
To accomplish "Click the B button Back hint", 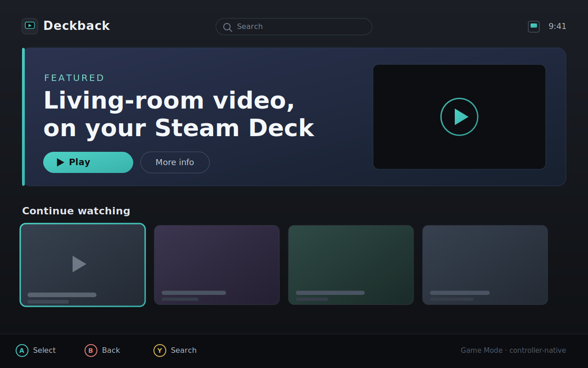I will pos(91,351).
